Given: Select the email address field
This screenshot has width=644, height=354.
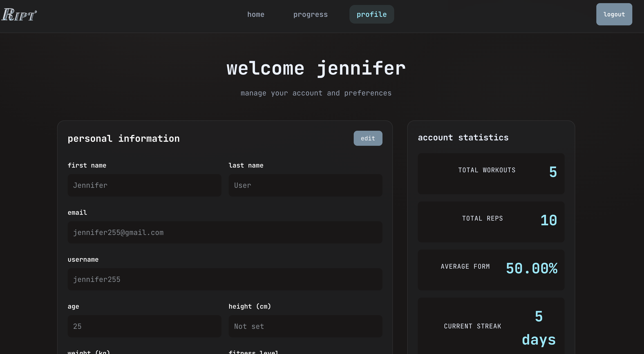Looking at the screenshot, I should pos(224,232).
